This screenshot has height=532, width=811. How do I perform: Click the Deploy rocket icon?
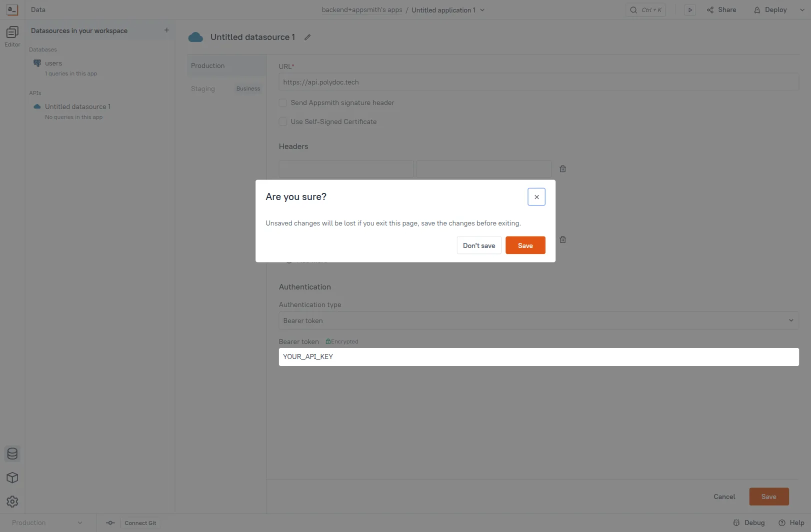coord(757,10)
